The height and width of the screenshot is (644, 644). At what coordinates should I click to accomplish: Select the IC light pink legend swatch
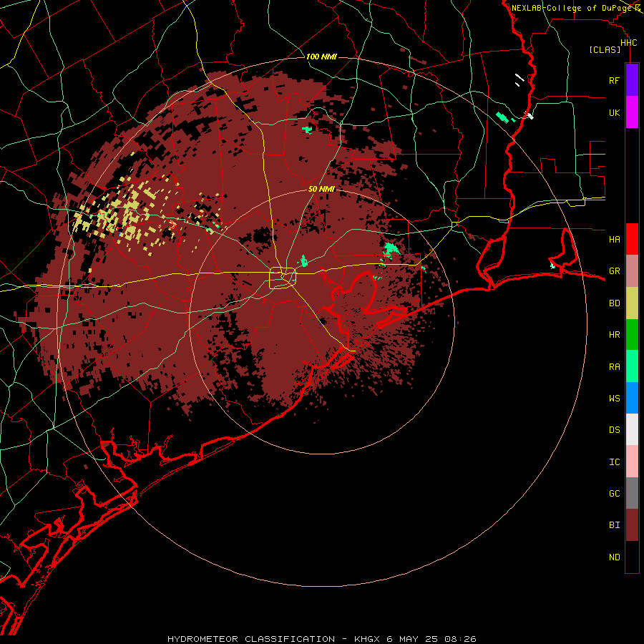(632, 462)
